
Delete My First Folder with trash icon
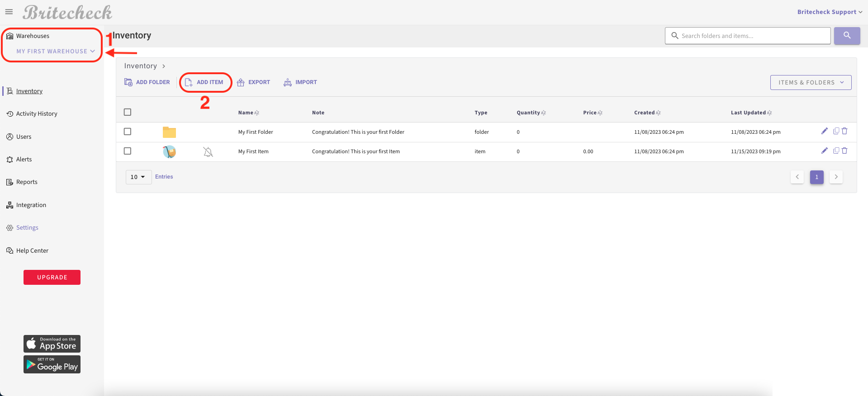844,131
